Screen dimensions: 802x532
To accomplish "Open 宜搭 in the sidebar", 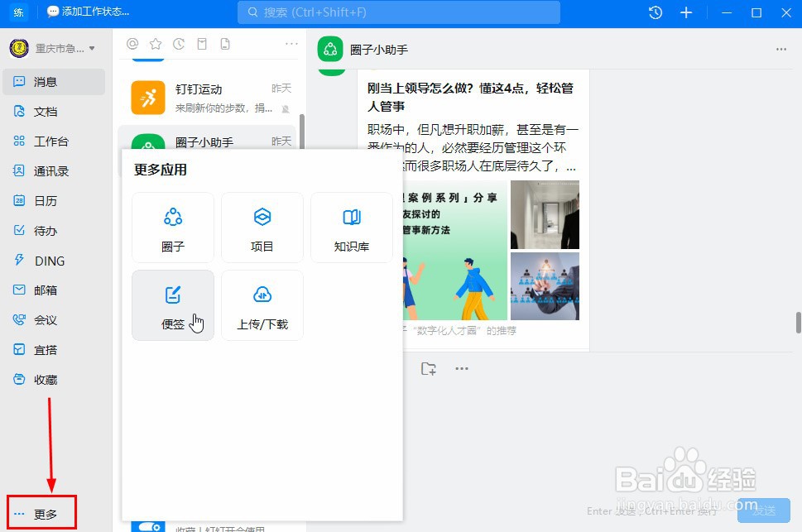I will [54, 350].
